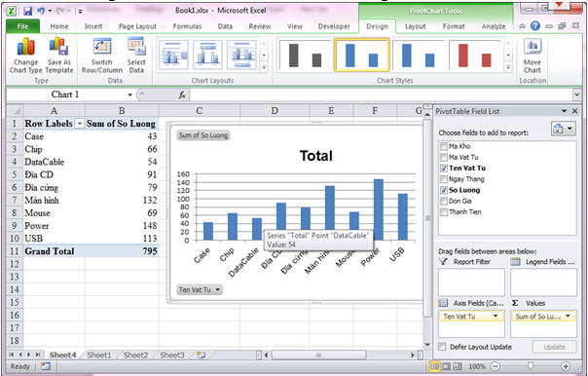
Task: Open Excel Help question mark icon
Action: (x=535, y=26)
